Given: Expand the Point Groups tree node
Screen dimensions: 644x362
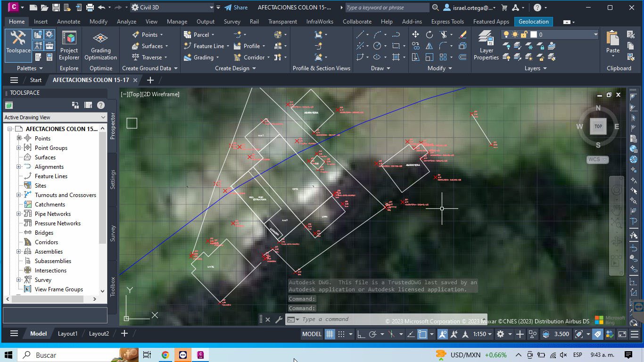Looking at the screenshot, I should [x=19, y=148].
